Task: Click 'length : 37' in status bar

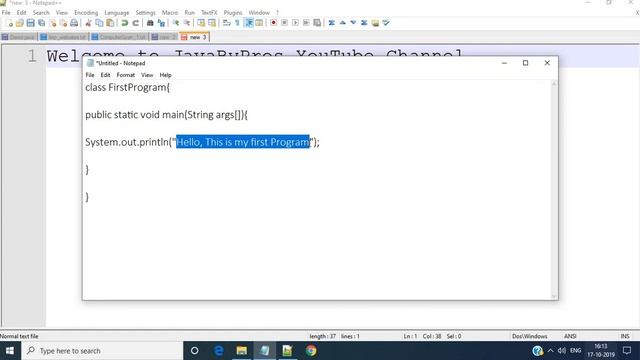Action: click(322, 336)
